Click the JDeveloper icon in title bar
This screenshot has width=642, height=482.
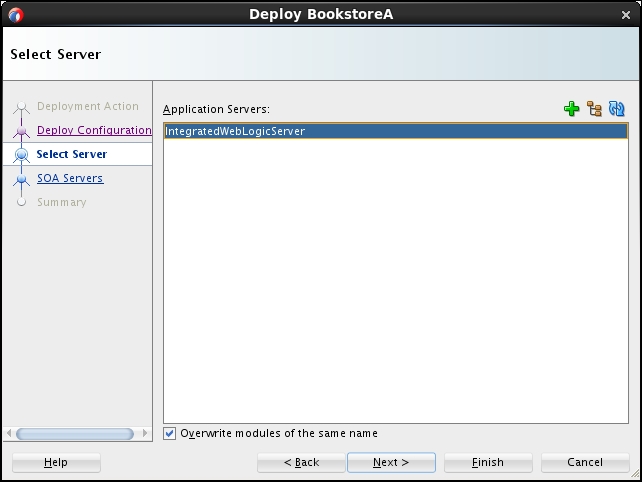[16, 15]
